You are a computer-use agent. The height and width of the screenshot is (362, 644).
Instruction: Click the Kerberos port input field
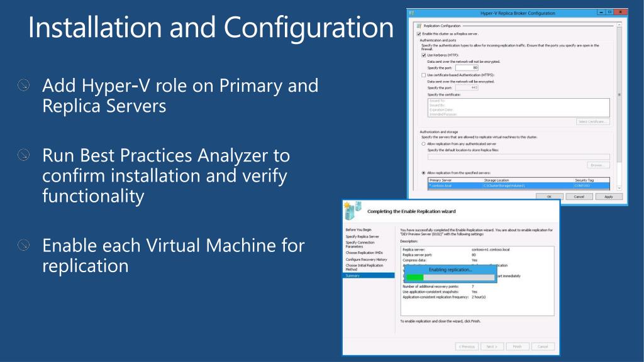(466, 67)
